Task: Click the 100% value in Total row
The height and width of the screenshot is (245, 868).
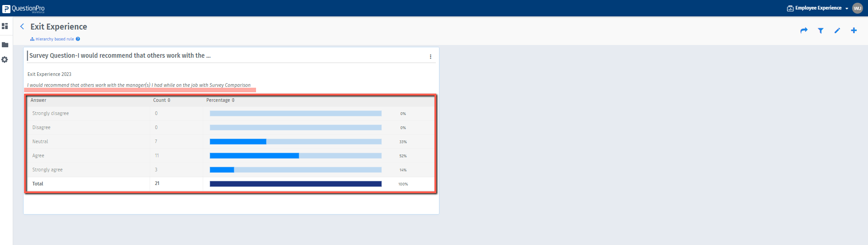Action: [403, 184]
